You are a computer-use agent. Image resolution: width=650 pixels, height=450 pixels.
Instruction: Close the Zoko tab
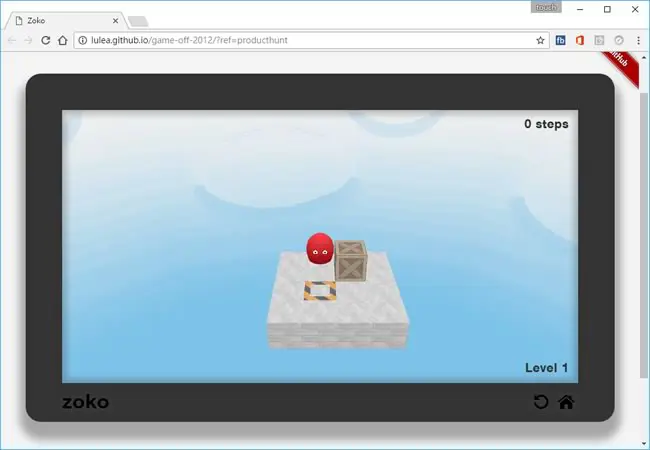point(115,21)
